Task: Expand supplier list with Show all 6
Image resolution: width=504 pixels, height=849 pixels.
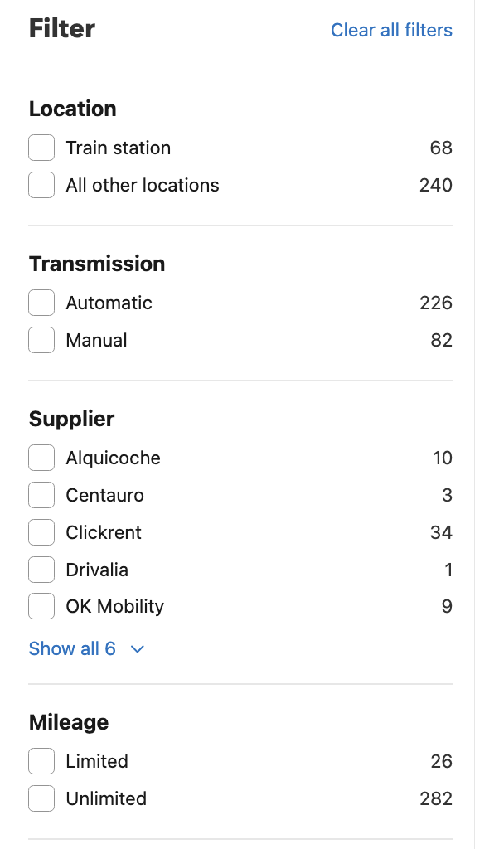Action: 72,649
